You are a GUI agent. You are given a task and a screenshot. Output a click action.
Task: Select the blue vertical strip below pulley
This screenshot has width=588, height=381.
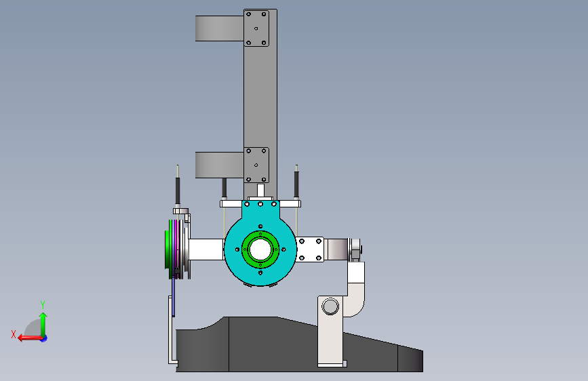tap(173, 297)
